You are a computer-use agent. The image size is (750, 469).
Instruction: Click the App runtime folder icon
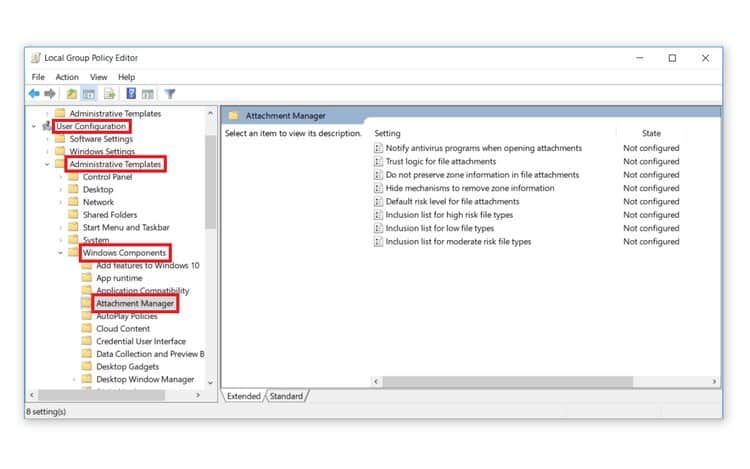[87, 278]
